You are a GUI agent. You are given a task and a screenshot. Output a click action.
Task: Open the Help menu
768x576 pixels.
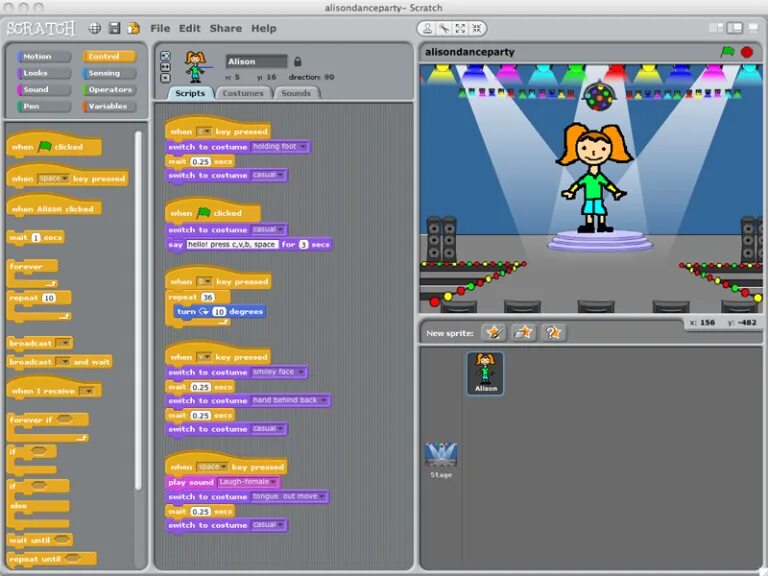pyautogui.click(x=264, y=28)
